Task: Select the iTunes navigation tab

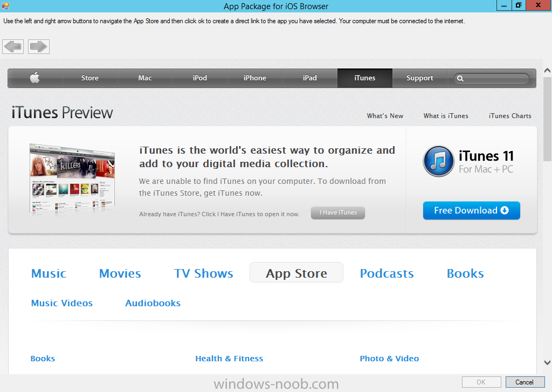Action: point(365,78)
